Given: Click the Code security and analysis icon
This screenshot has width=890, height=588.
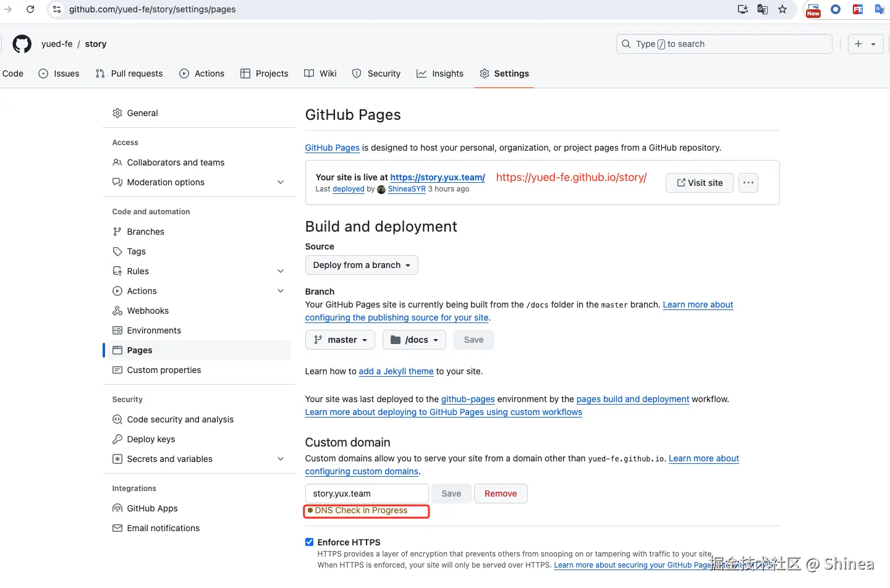Looking at the screenshot, I should click(117, 419).
